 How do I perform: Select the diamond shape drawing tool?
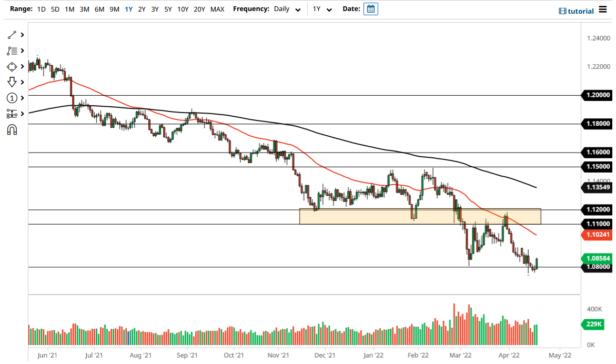coord(12,66)
